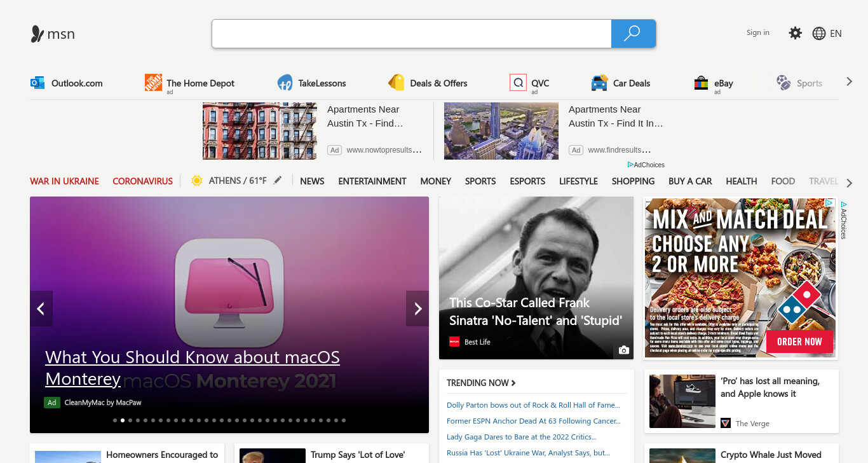
Task: Click the blue search magnifier button
Action: point(633,34)
